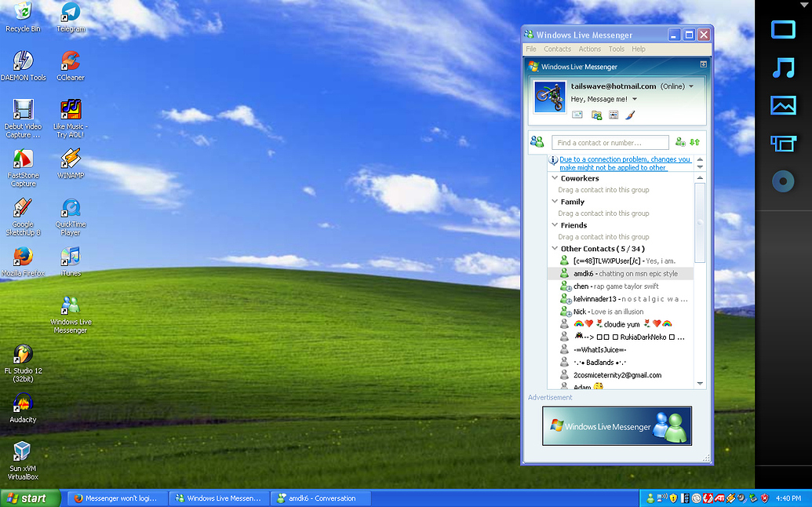Open the Actions menu
Image resolution: width=812 pixels, height=507 pixels.
point(590,49)
